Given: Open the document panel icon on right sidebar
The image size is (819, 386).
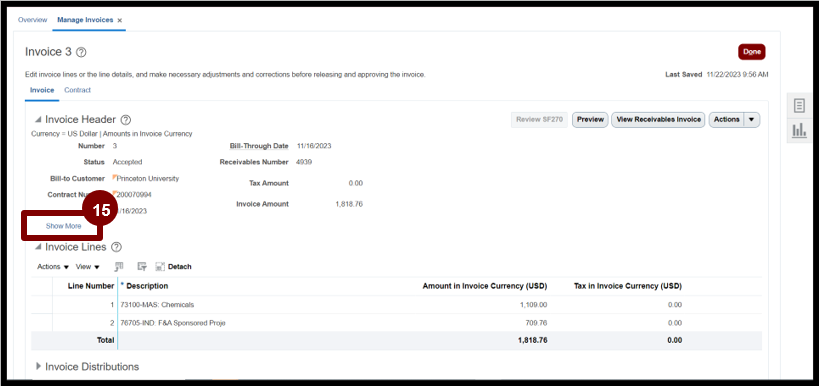Looking at the screenshot, I should 799,106.
